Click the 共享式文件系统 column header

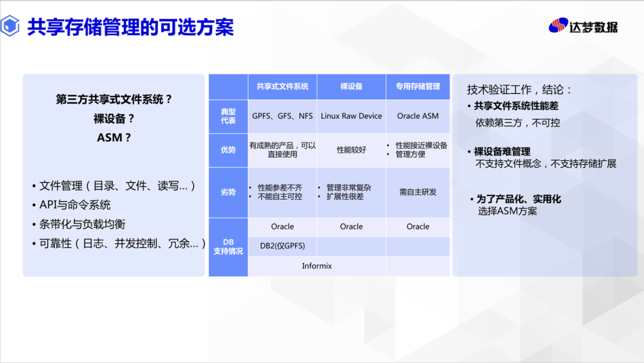pos(283,86)
